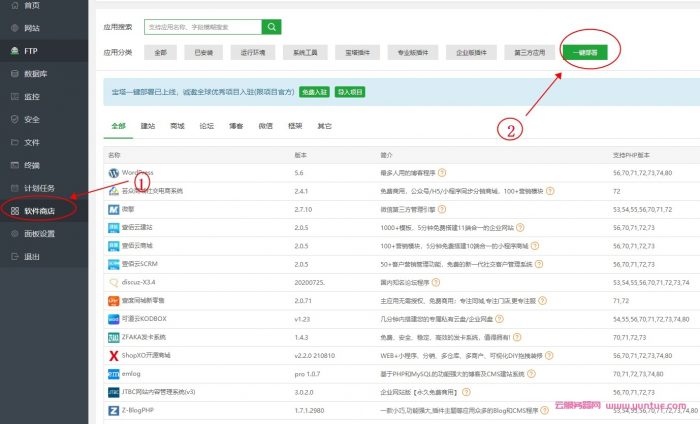
Task: Open 面板设置 panel settings
Action: [x=39, y=234]
